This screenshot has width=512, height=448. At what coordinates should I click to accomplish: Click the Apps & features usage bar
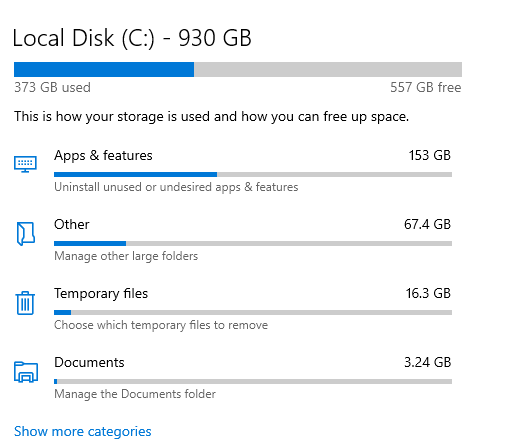[253, 174]
